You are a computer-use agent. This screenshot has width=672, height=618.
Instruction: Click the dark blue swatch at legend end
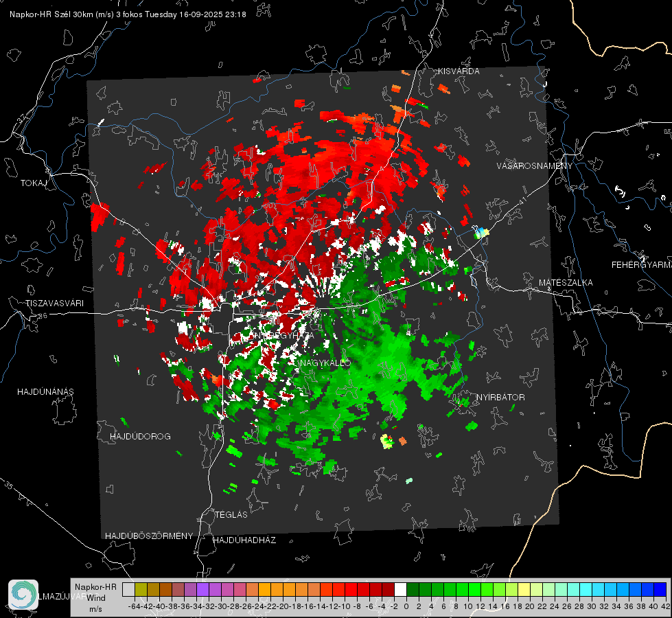660,589
